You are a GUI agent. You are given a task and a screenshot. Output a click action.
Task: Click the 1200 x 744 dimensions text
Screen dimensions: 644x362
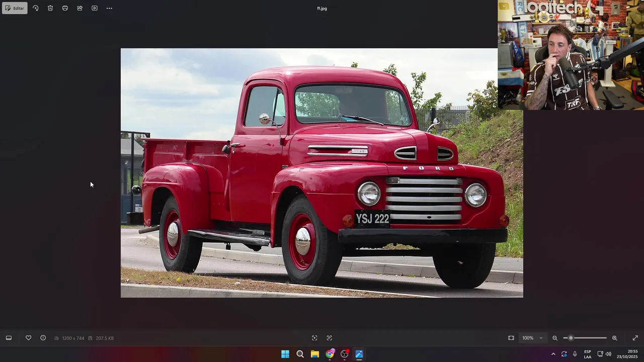click(x=73, y=338)
